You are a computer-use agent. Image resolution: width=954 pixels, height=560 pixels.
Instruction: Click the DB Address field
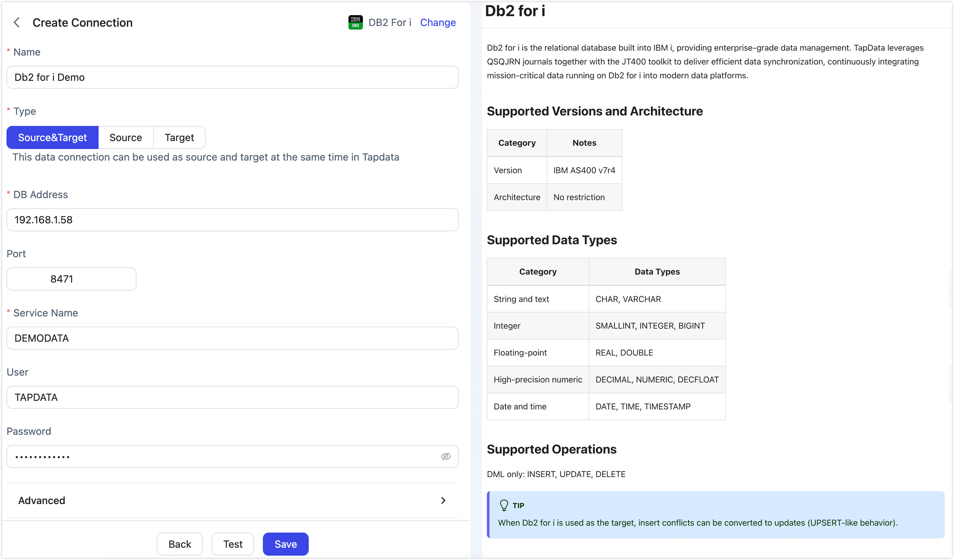pos(232,219)
